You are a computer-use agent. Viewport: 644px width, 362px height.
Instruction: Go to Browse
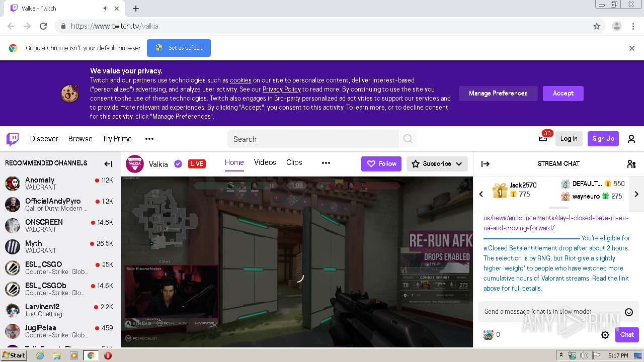point(80,139)
